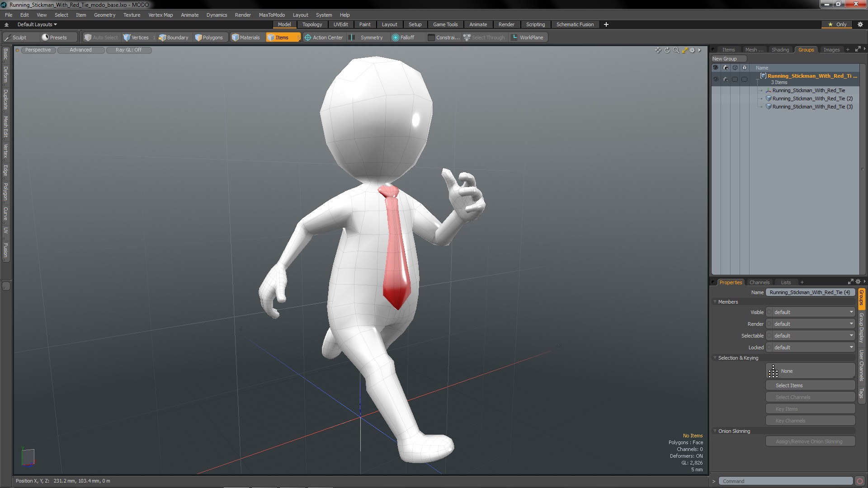Open the Perspective view type dropdown

pos(38,50)
